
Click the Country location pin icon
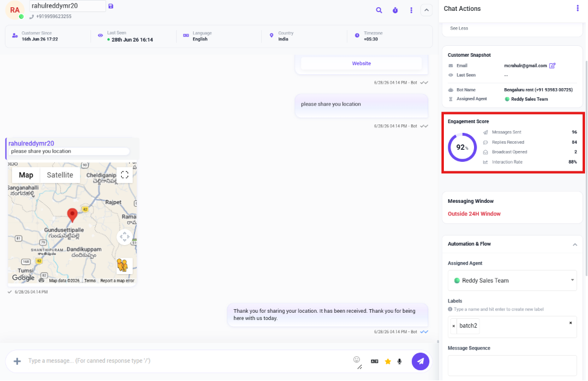point(271,35)
